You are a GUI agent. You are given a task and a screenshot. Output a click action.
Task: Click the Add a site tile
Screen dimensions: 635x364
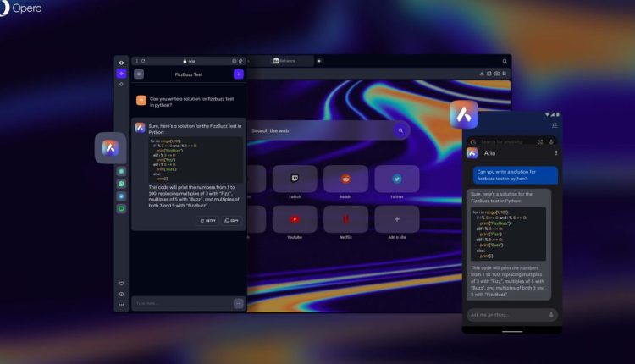point(395,219)
